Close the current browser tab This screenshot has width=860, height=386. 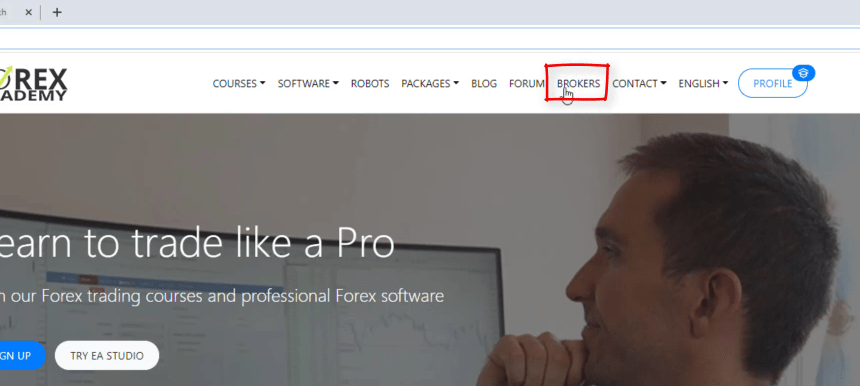(29, 12)
